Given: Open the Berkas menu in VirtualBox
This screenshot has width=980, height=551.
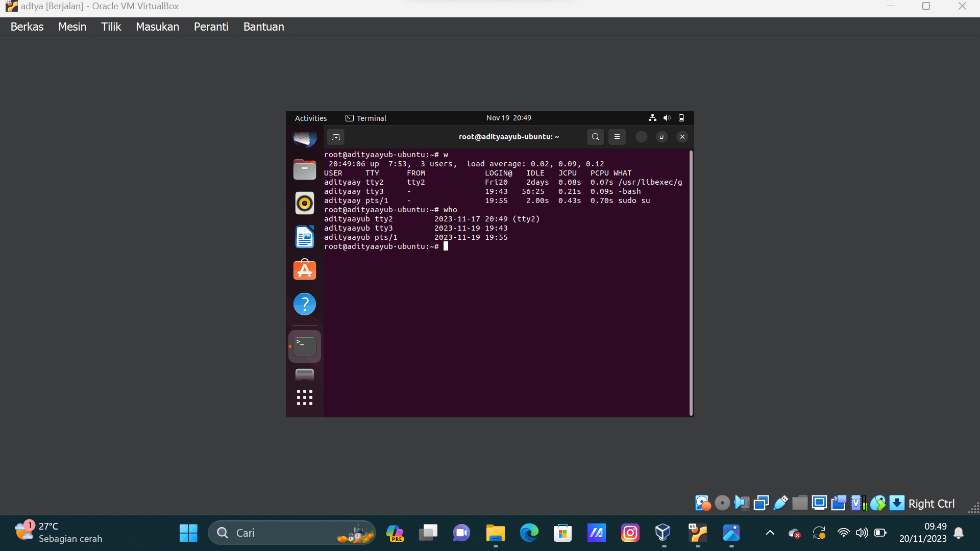Looking at the screenshot, I should point(27,27).
